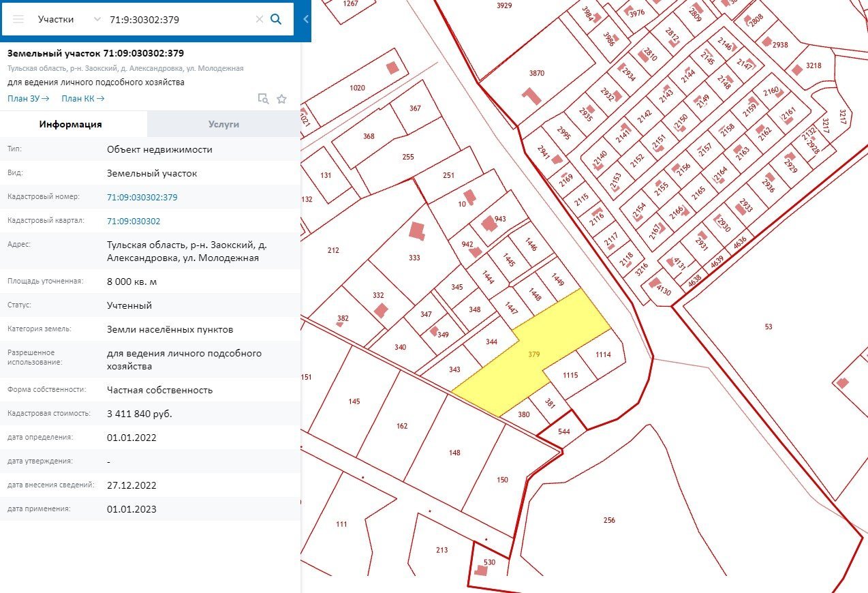This screenshot has width=868, height=593.
Task: Open the hamburger menu in search bar
Action: [x=18, y=20]
